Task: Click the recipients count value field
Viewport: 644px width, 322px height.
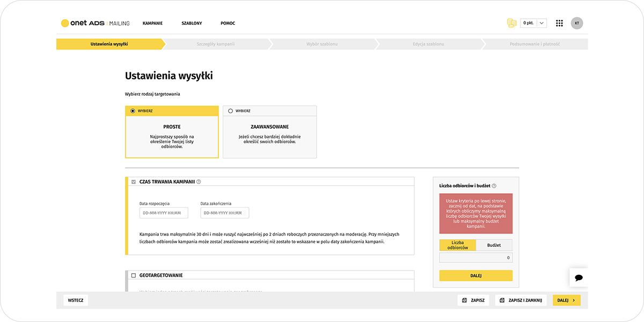Action: 476,258
